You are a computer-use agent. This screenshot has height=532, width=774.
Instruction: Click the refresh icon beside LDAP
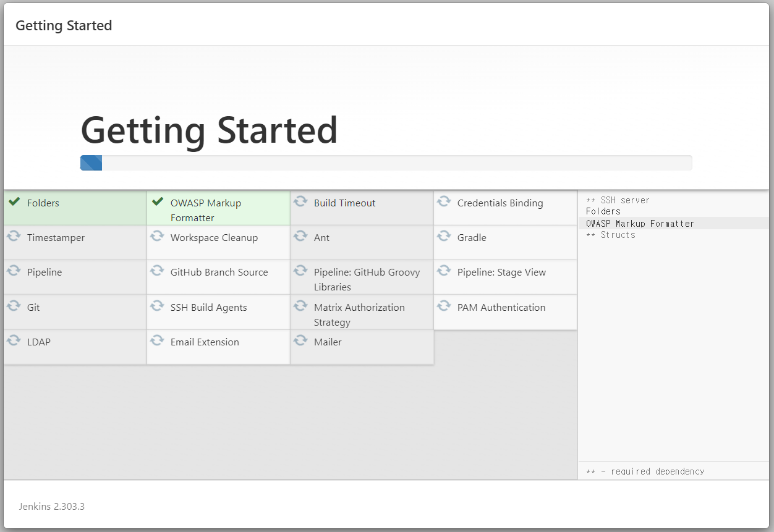pyautogui.click(x=14, y=340)
